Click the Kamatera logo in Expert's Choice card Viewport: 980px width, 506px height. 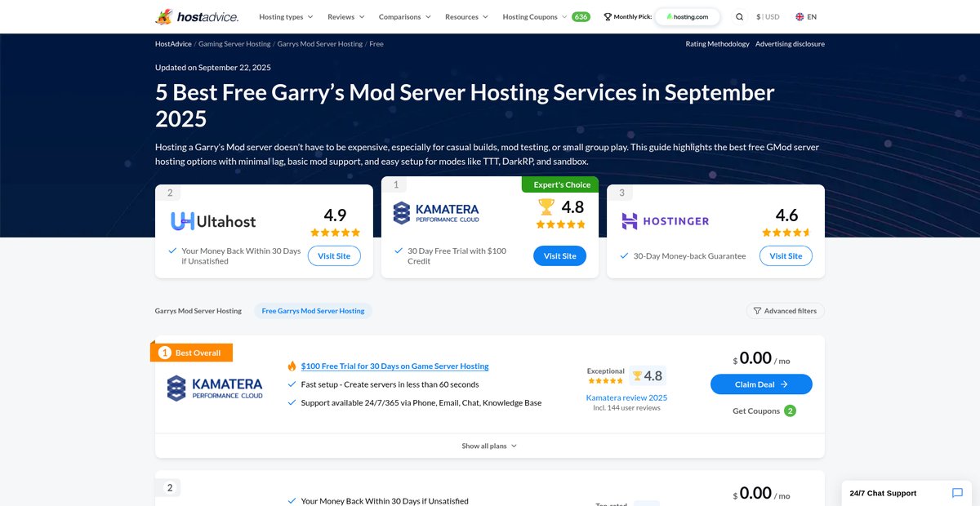point(436,213)
